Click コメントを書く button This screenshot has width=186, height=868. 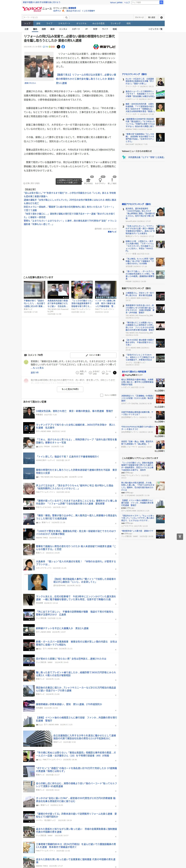click(x=93, y=355)
